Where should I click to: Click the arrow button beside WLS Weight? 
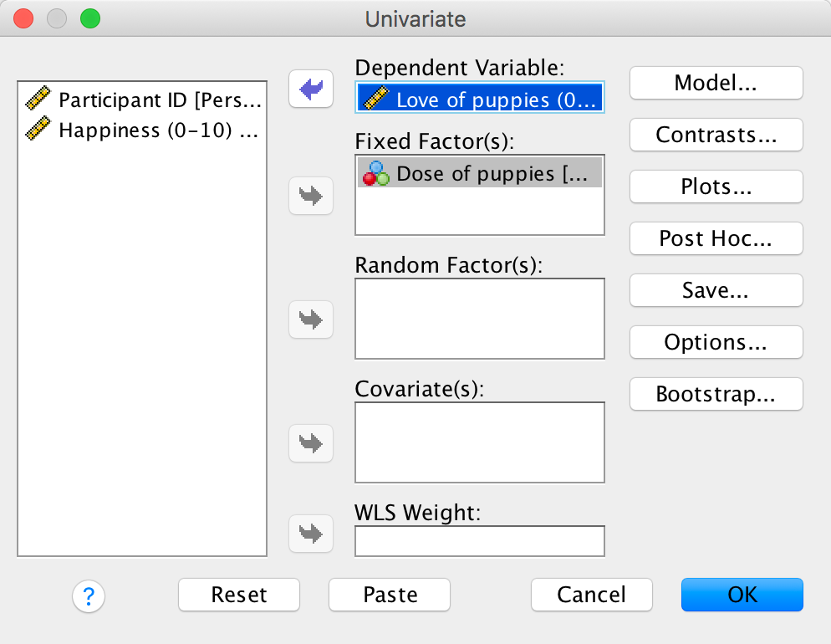[x=311, y=533]
